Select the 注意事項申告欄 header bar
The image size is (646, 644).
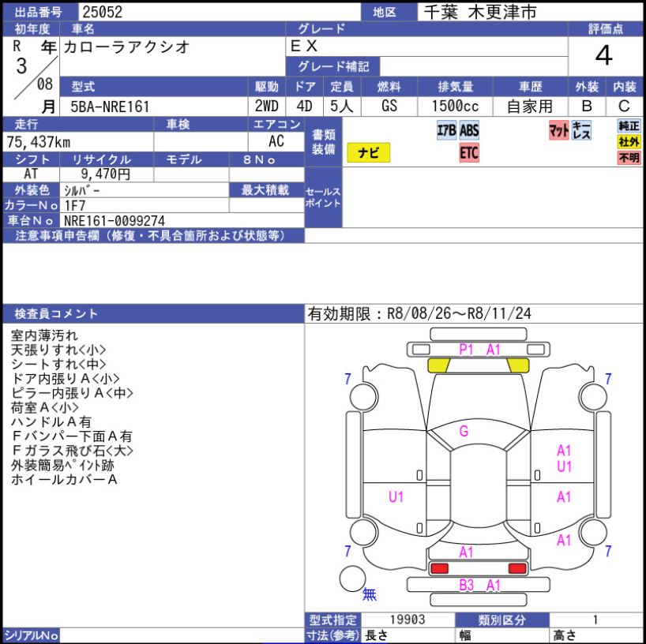[153, 235]
